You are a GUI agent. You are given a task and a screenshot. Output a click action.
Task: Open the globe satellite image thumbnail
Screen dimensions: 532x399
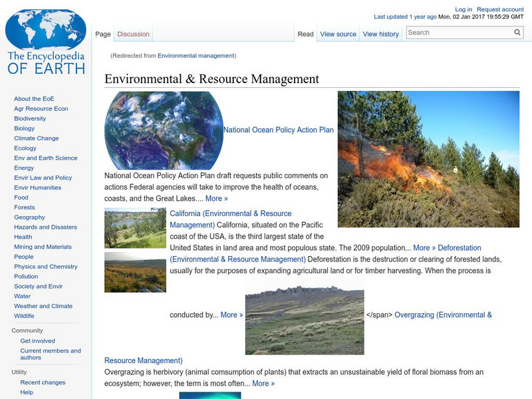point(164,130)
